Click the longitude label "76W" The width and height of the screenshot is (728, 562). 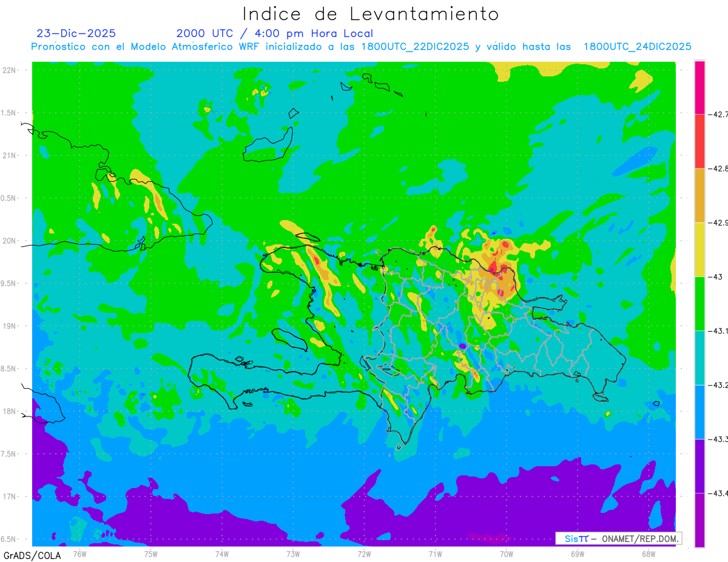click(80, 554)
